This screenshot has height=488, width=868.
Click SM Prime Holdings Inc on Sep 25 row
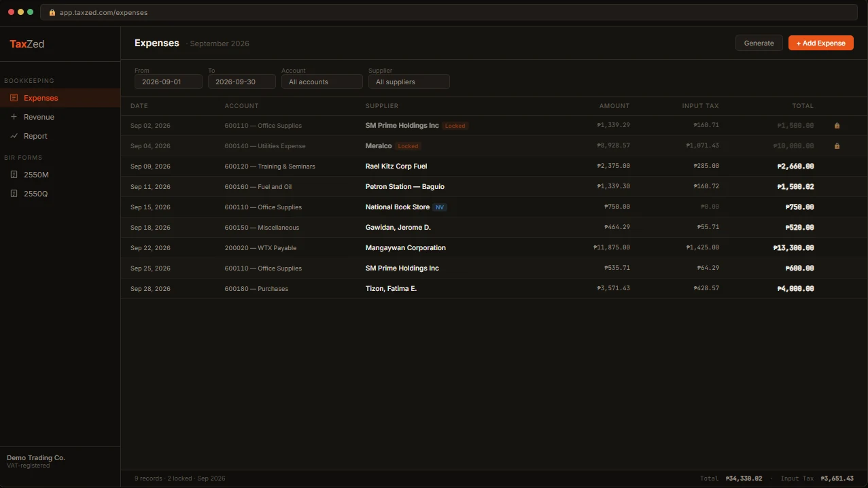point(402,268)
